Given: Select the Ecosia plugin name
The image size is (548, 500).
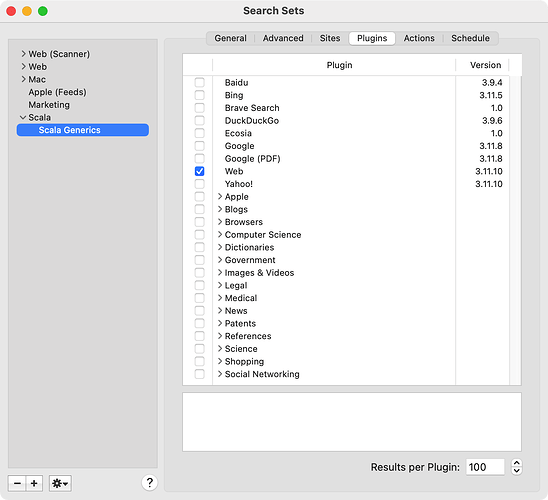Looking at the screenshot, I should (238, 133).
